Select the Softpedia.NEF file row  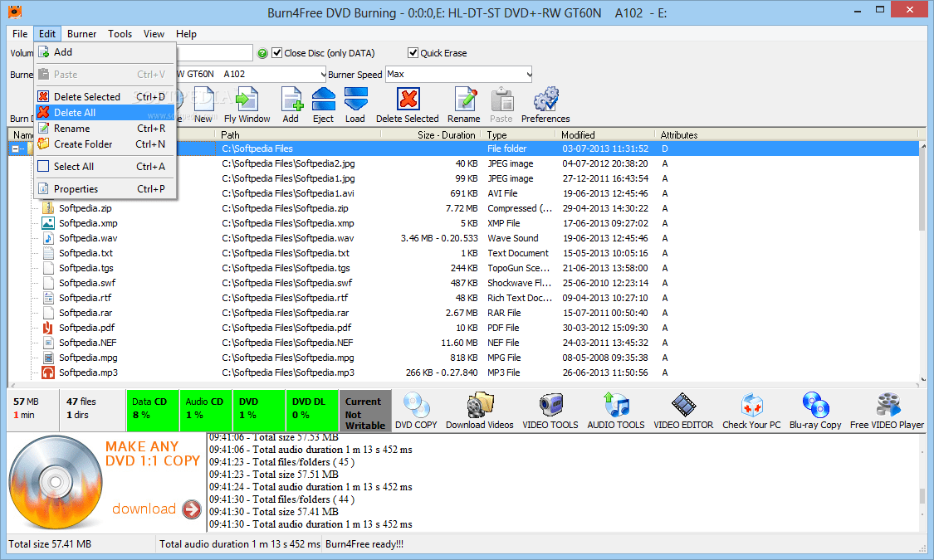(x=462, y=343)
